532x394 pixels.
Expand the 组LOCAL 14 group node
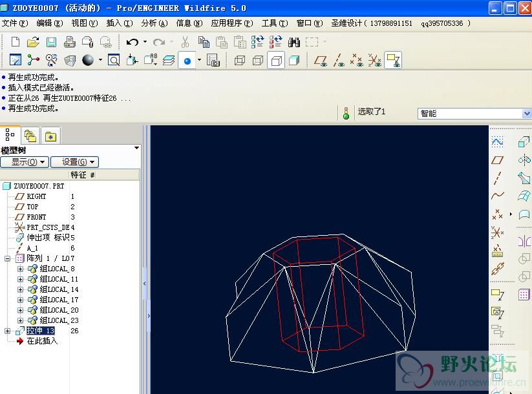point(20,289)
